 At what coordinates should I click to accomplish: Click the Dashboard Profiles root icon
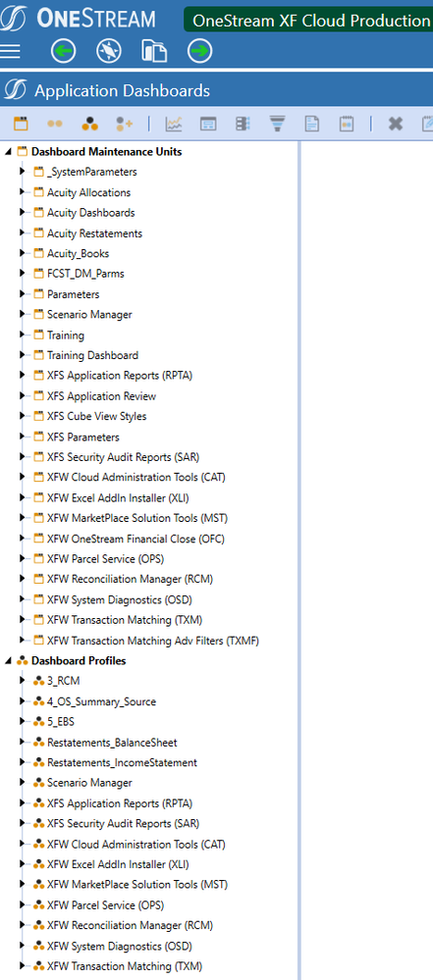tap(23, 660)
